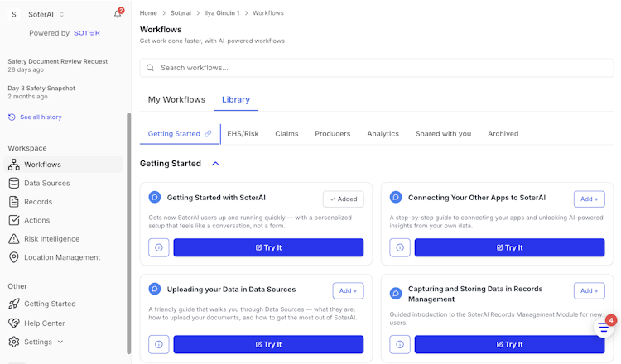Go to Soterai breadcrumb

point(181,13)
